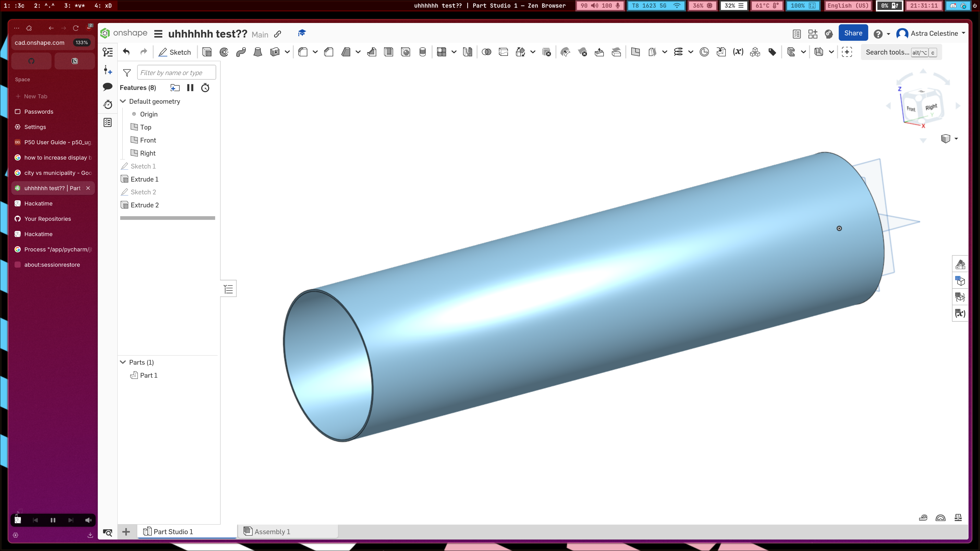Select the Extrude 2 feature
980x551 pixels.
[x=144, y=205]
